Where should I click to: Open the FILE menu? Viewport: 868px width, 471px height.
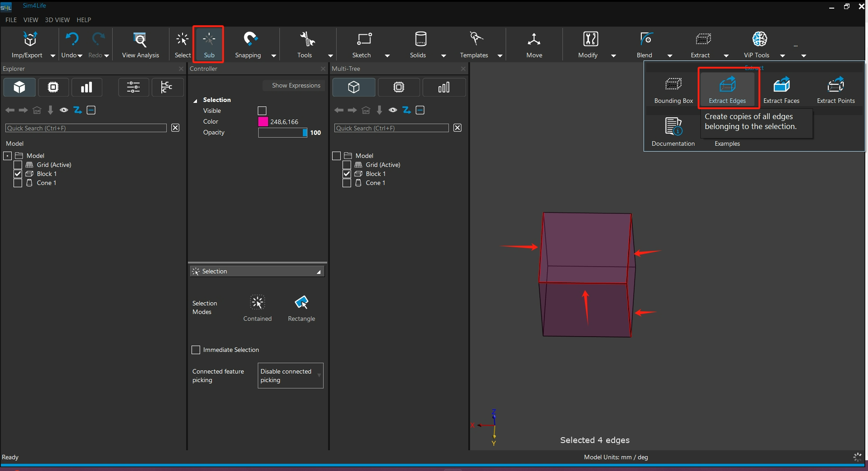pyautogui.click(x=11, y=20)
